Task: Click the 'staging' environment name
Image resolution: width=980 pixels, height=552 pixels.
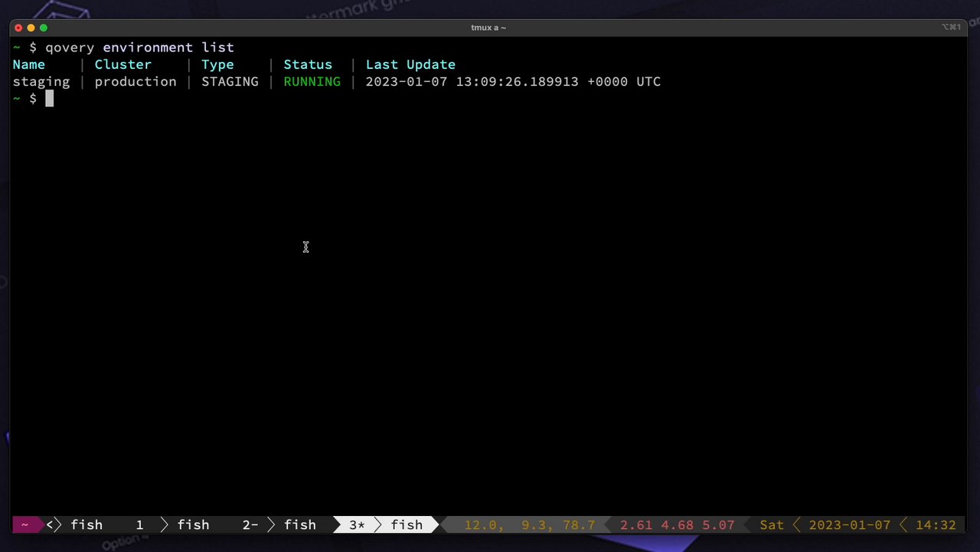Action: tap(41, 82)
